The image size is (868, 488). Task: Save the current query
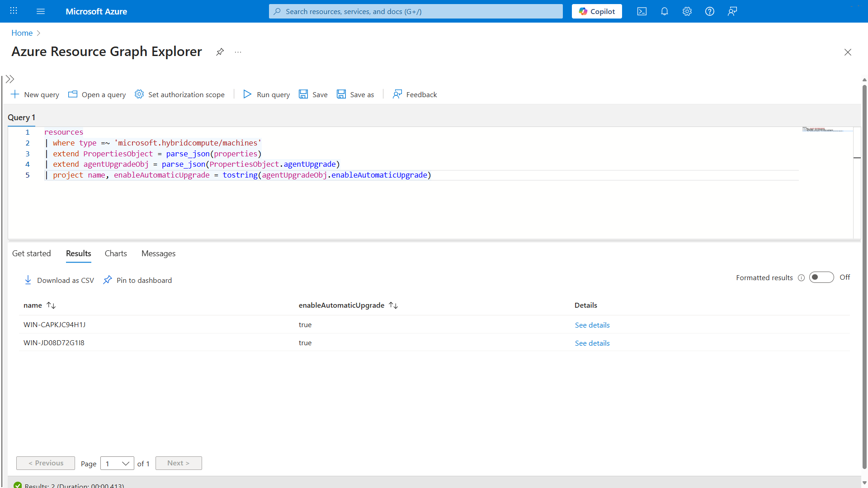[x=313, y=94]
